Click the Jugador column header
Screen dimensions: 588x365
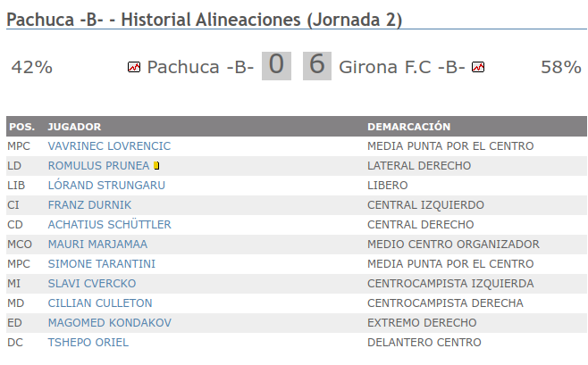pyautogui.click(x=74, y=127)
